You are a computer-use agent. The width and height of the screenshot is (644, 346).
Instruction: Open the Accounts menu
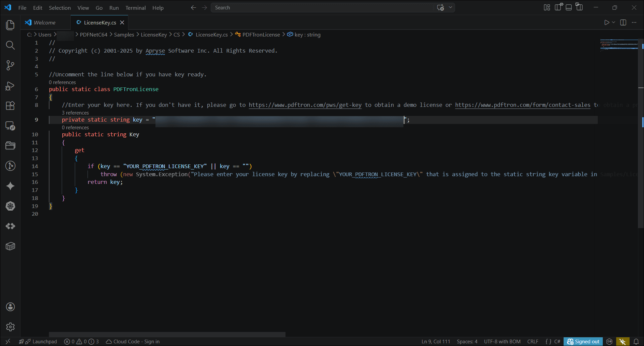point(10,307)
